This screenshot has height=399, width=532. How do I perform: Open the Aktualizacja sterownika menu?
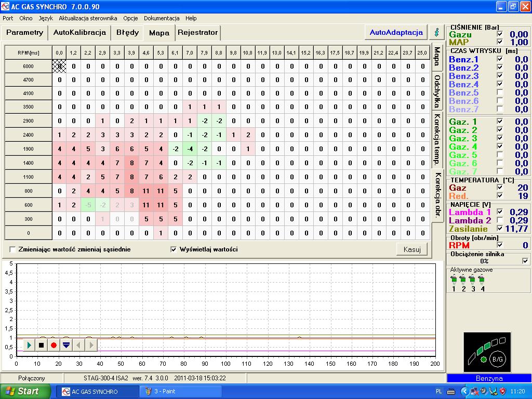click(88, 18)
